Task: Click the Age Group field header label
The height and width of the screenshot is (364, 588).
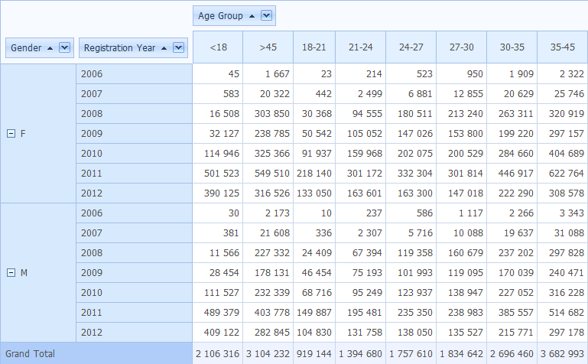Action: tap(220, 16)
